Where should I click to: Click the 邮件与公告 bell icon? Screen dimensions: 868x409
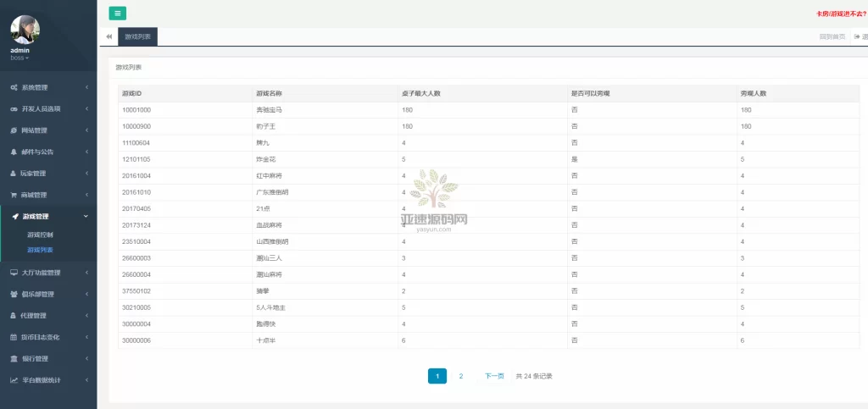pos(14,152)
